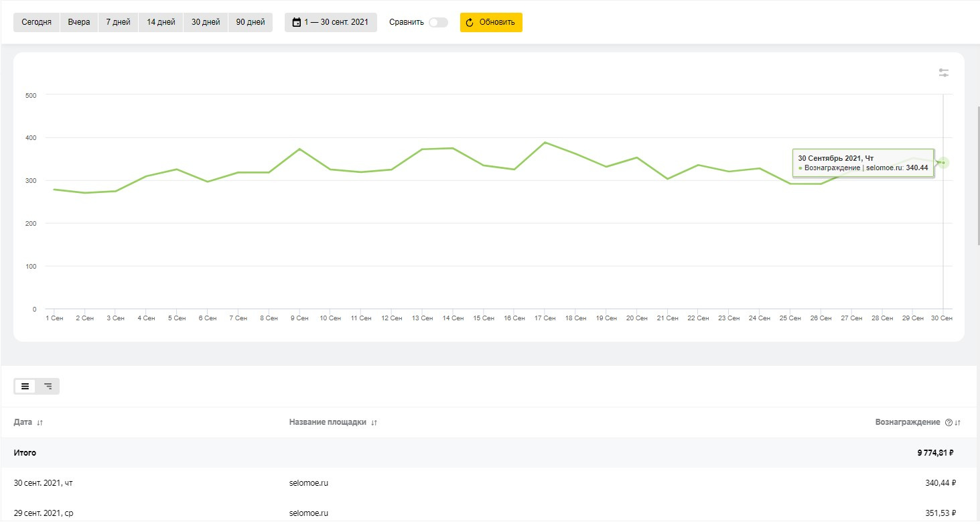Choose the 30 дней period

click(x=206, y=22)
